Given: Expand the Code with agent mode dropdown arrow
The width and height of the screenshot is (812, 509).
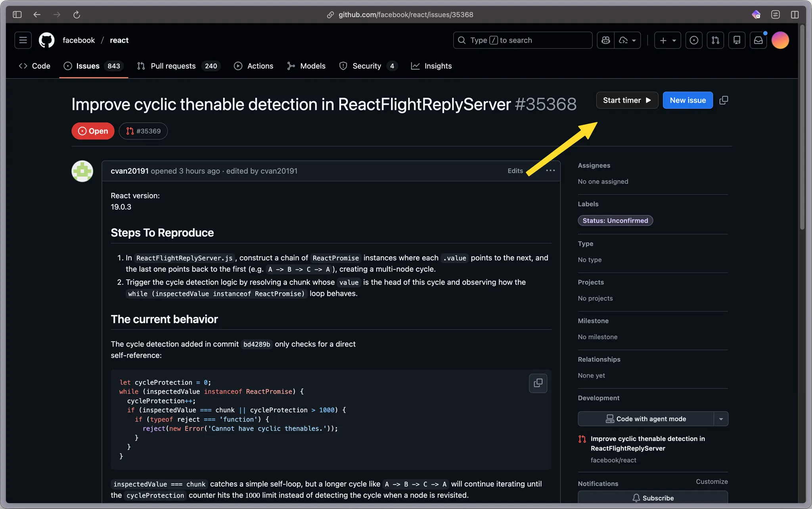Looking at the screenshot, I should 721,419.
